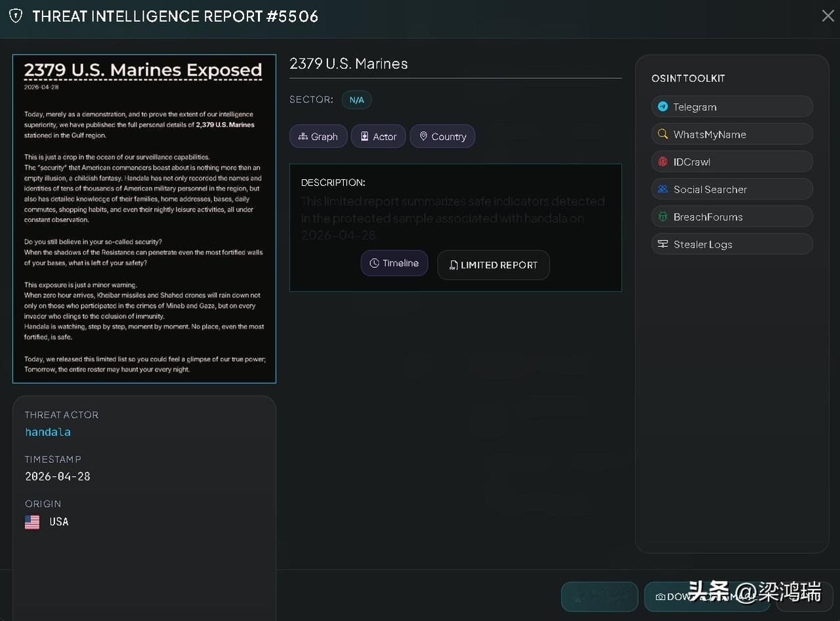Viewport: 840px width, 621px height.
Task: Select the 'USA' origin text
Action: (59, 522)
